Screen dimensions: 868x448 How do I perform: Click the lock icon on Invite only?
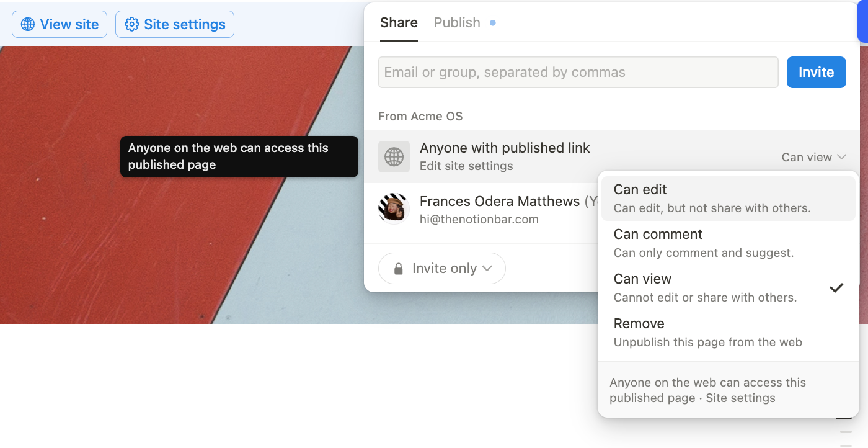pos(399,269)
